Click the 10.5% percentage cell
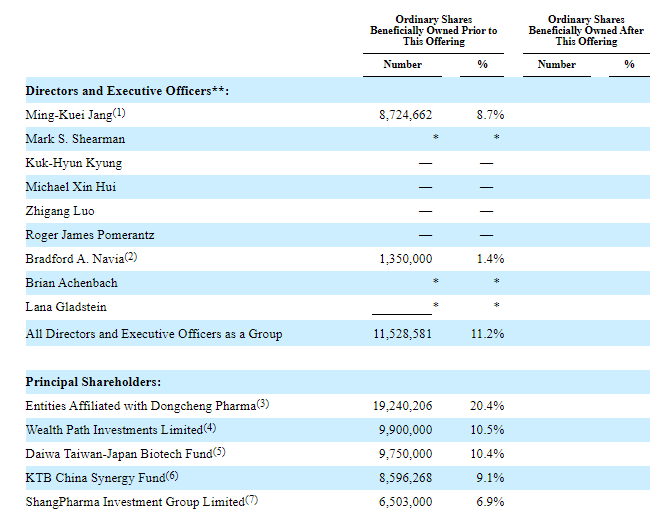Viewport: 671px width, 516px height. pos(487,430)
